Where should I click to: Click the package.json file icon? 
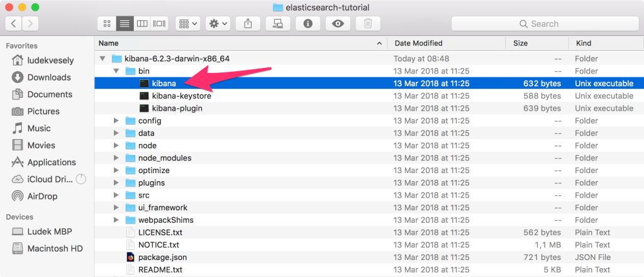click(130, 257)
